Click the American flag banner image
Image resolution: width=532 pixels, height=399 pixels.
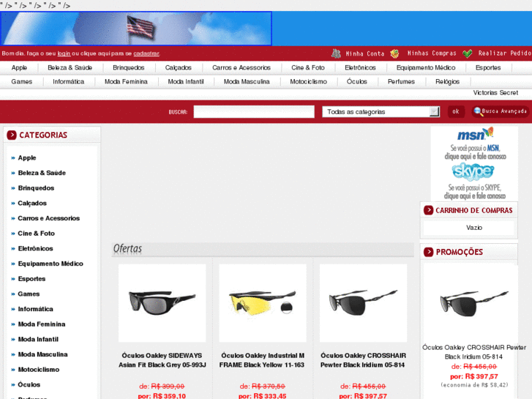(x=135, y=29)
